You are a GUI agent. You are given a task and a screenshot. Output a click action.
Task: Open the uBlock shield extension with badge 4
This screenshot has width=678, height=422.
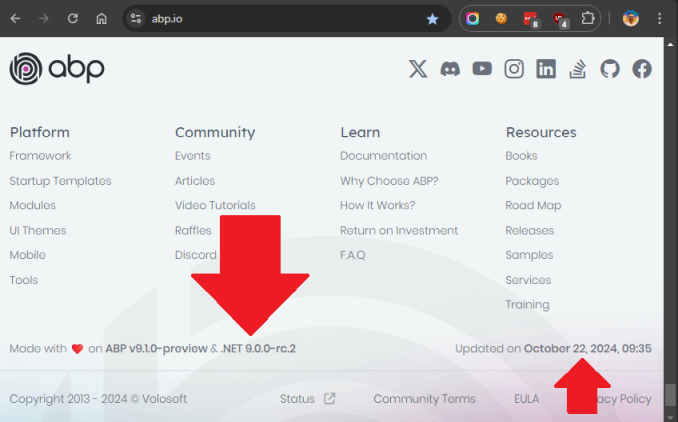(560, 19)
